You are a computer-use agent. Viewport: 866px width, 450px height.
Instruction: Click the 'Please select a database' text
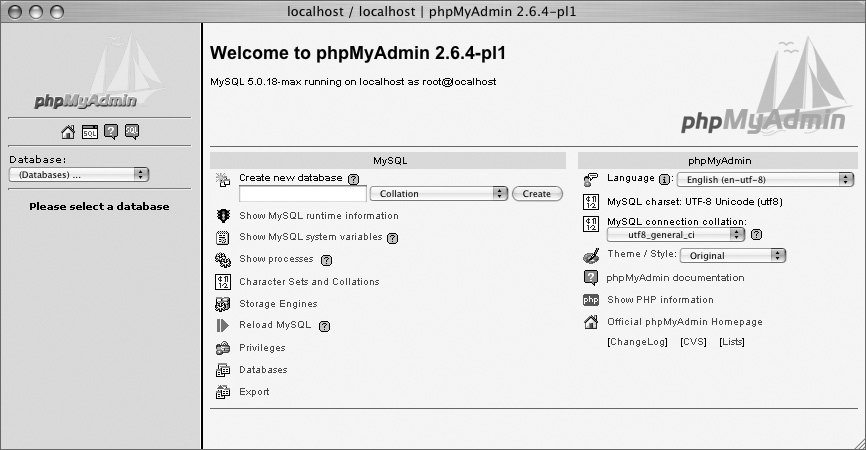point(99,207)
